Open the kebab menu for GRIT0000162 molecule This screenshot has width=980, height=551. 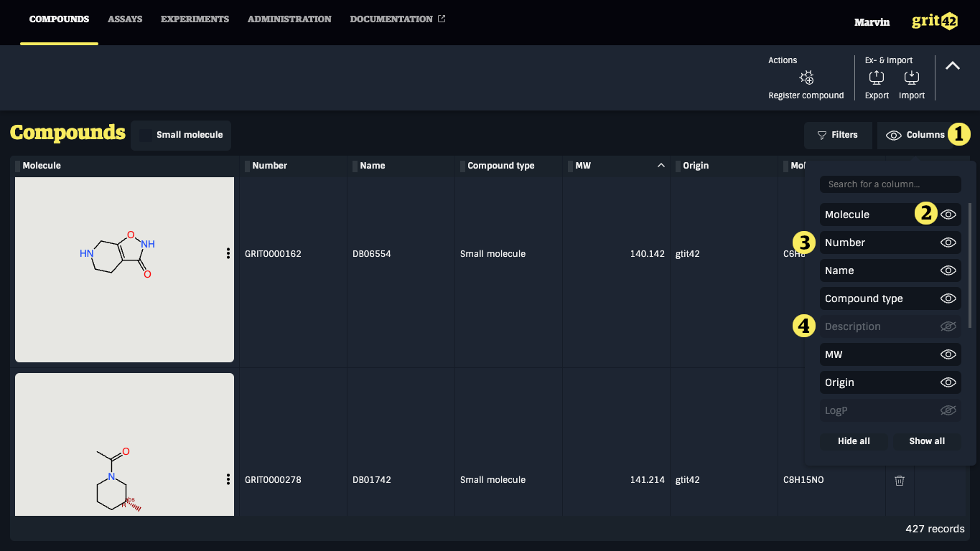pos(228,253)
